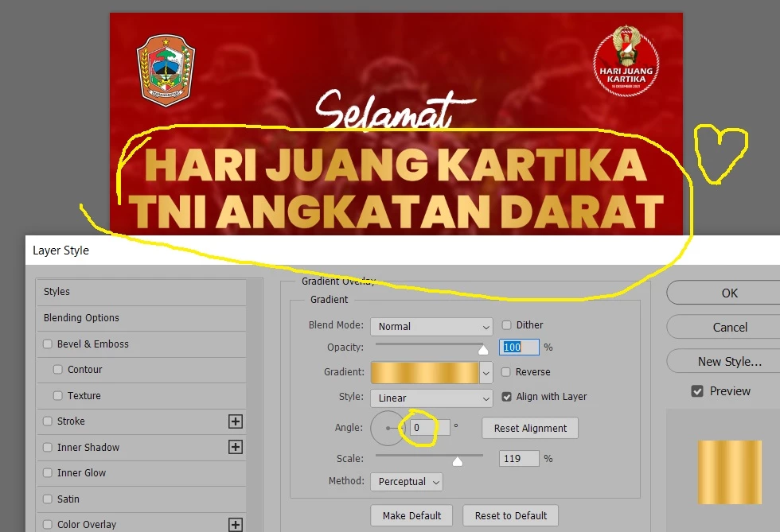Add another Color Overlay effect with plus icon
Image resolution: width=780 pixels, height=532 pixels.
(236, 525)
